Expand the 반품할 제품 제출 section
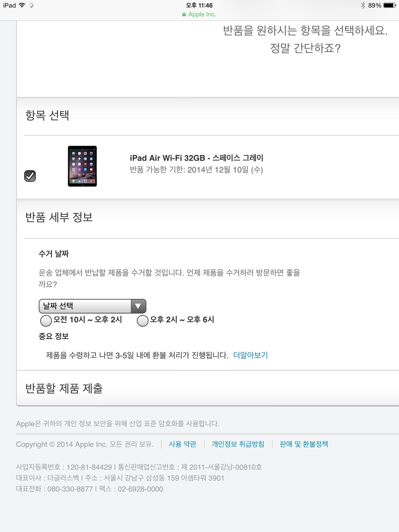 (x=64, y=388)
